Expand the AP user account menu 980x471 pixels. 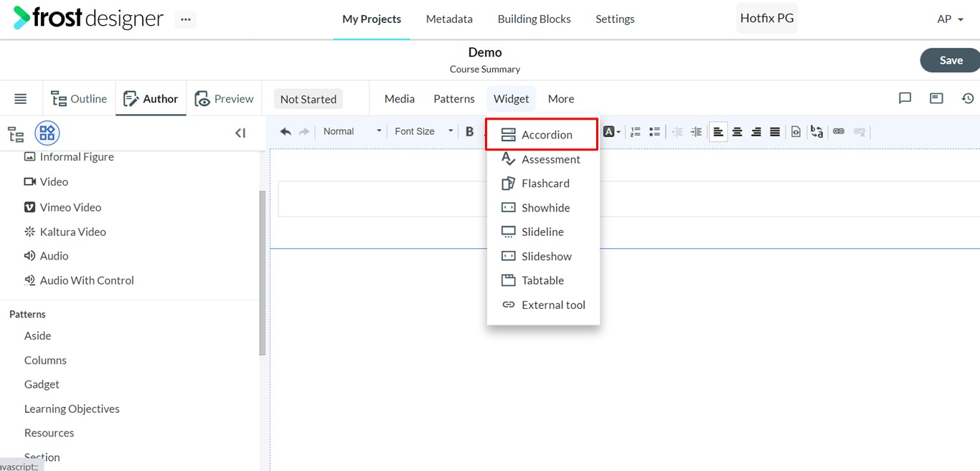pos(950,19)
